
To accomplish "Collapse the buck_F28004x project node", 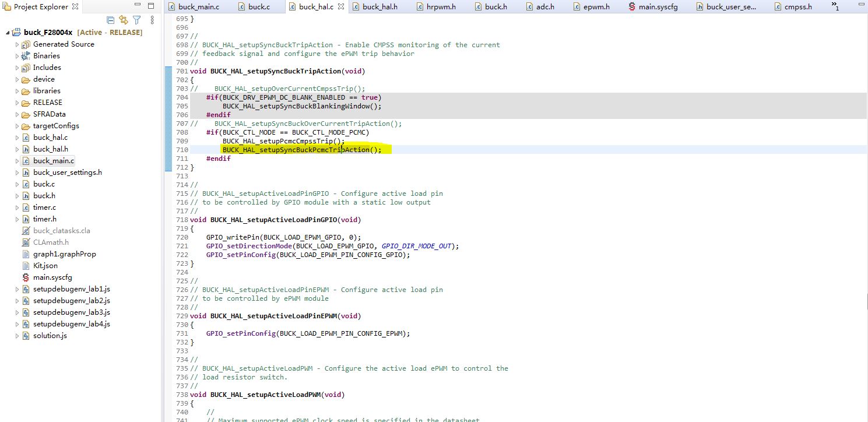I will (8, 33).
